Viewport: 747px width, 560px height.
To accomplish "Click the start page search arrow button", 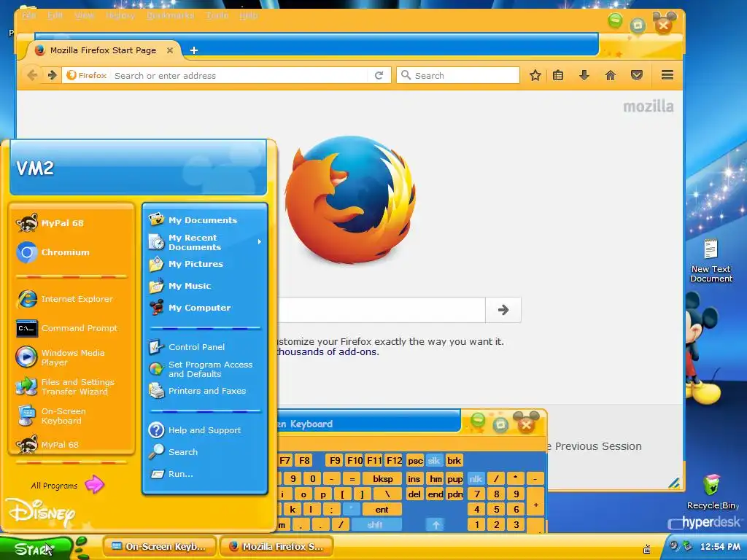I will [x=503, y=310].
